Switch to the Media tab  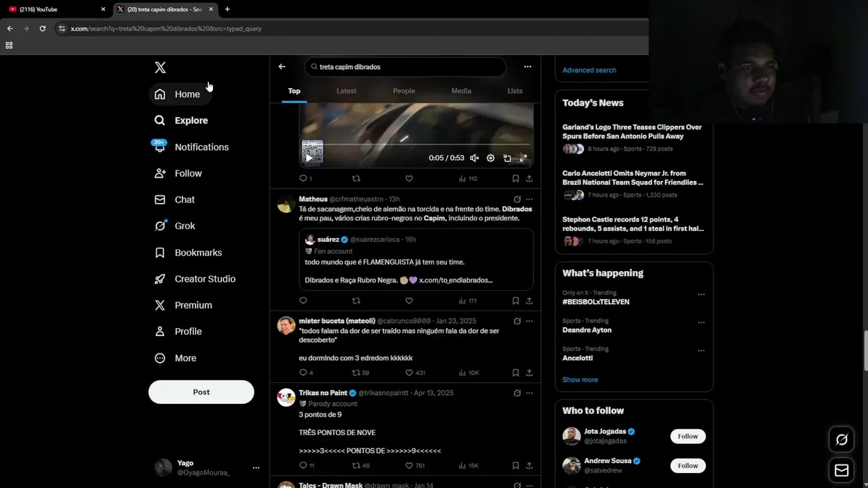click(x=461, y=91)
